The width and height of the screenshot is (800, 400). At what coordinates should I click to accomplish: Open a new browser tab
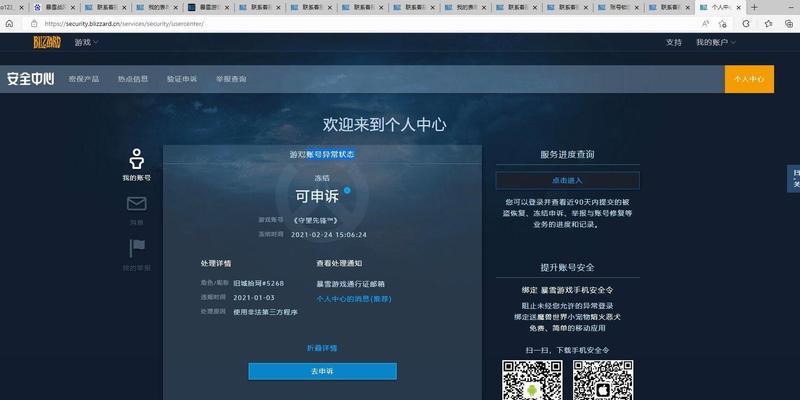click(754, 8)
